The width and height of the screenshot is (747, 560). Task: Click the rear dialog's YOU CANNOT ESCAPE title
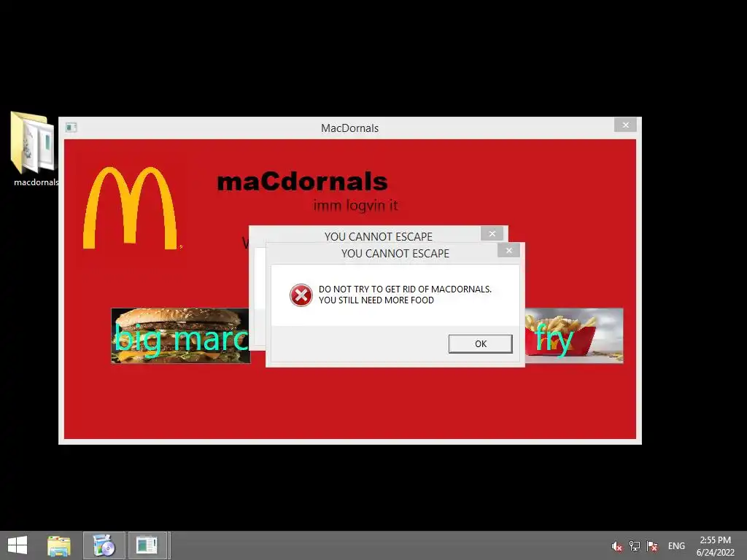coord(379,236)
